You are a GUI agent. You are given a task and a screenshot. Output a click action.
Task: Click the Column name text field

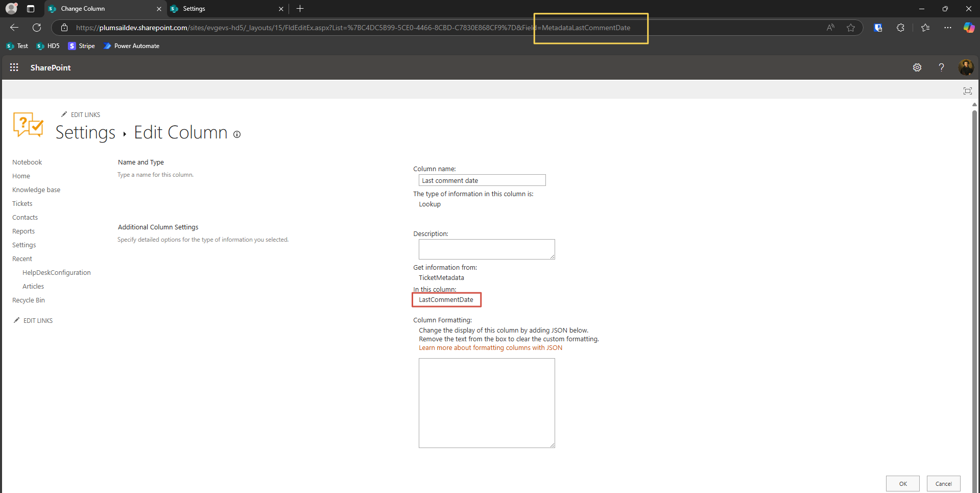482,180
